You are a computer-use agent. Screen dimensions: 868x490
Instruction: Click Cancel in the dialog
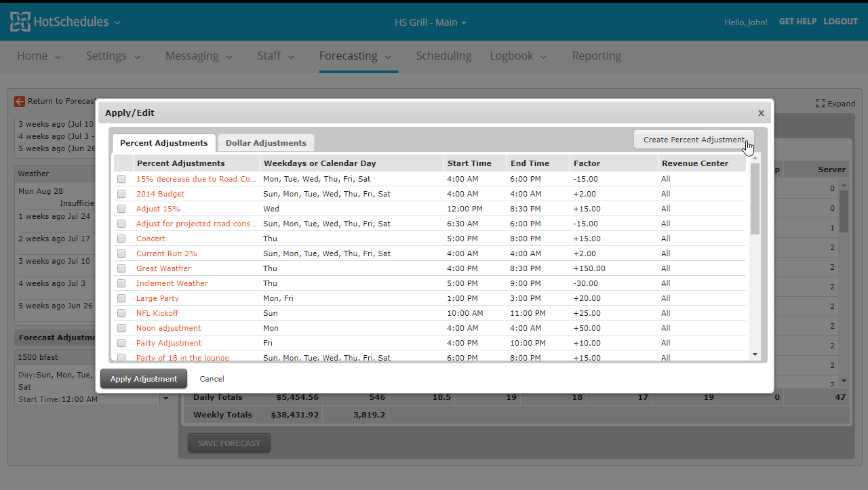coord(212,379)
